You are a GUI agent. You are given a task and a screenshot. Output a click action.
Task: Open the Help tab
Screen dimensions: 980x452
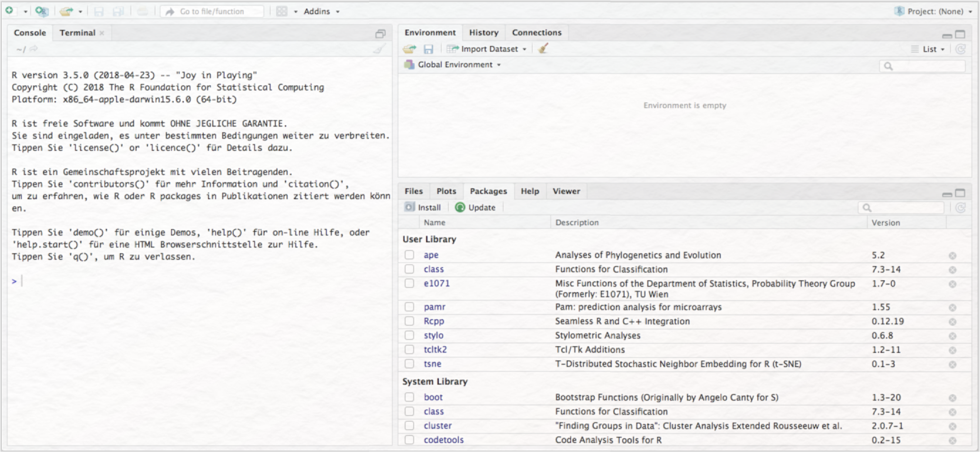tap(530, 191)
